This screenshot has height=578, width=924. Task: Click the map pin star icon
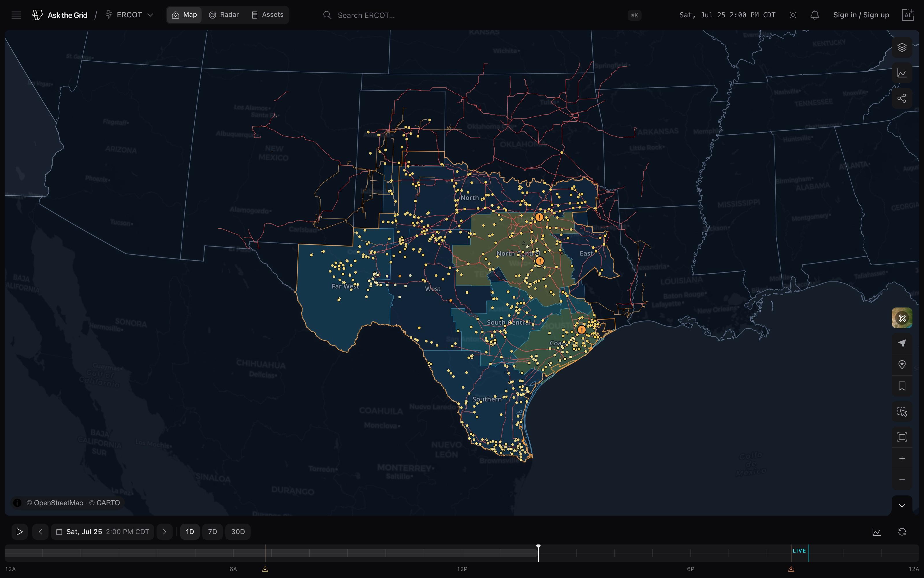pos(902,365)
